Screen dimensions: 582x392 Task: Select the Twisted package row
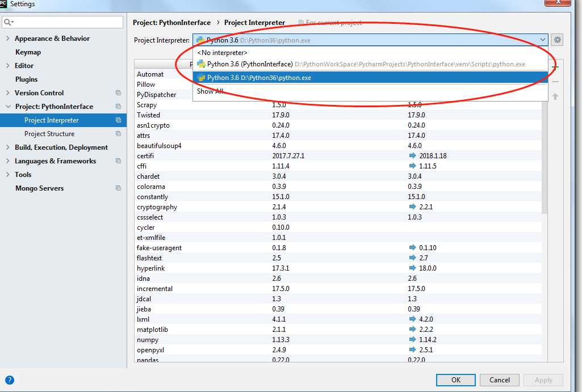tap(338, 115)
